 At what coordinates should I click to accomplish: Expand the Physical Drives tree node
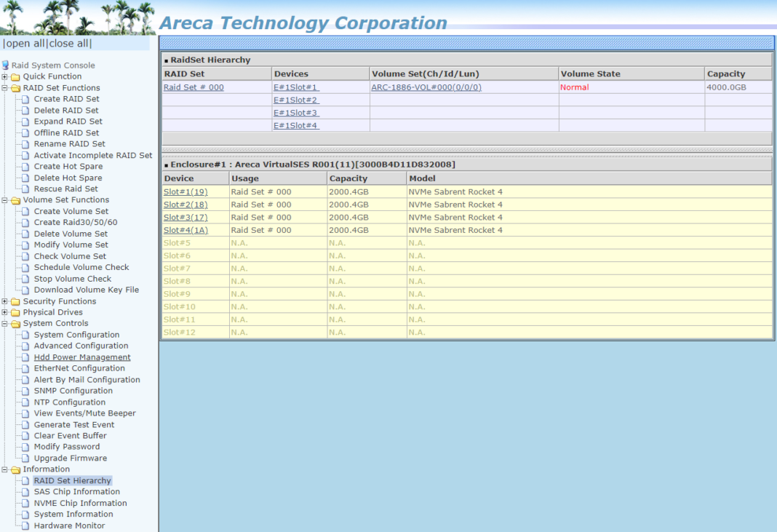[5, 312]
